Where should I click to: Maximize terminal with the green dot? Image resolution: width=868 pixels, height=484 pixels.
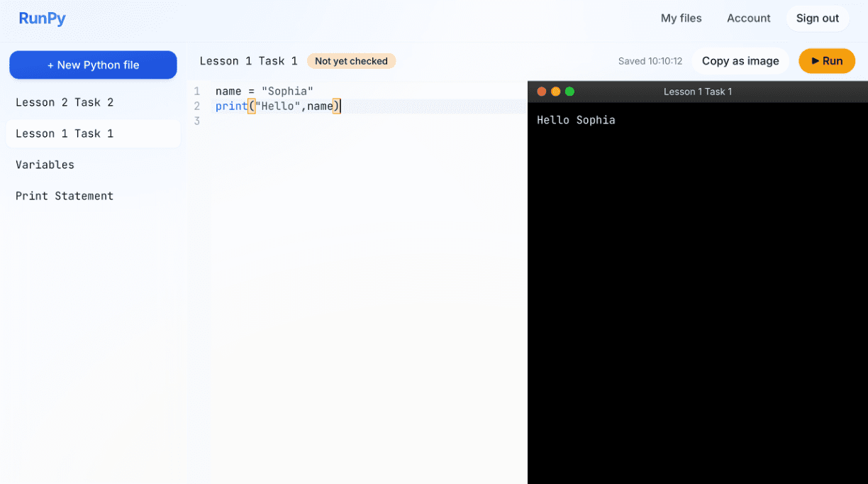pyautogui.click(x=570, y=92)
